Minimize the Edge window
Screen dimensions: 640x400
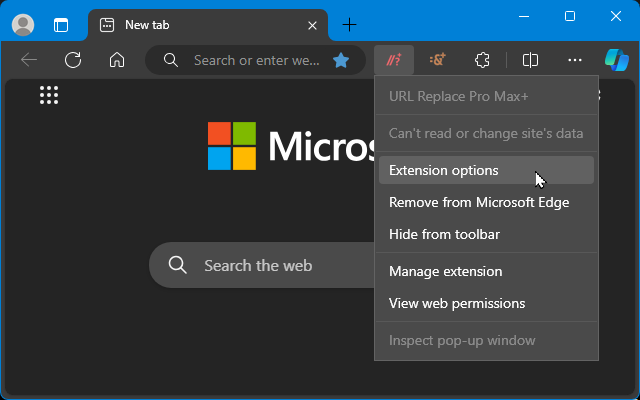click(524, 16)
